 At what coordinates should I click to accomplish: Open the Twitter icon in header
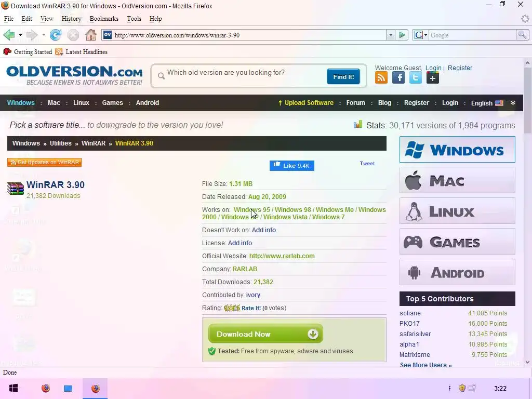pos(415,78)
